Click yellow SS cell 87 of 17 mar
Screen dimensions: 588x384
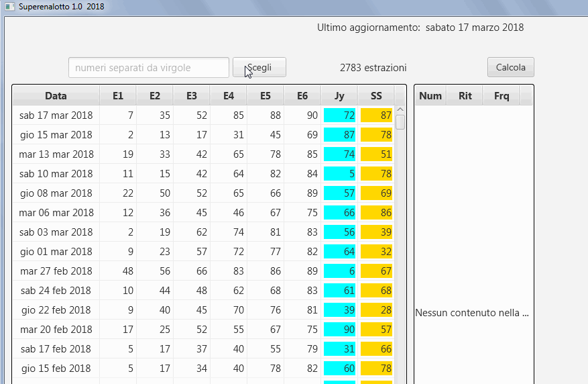[377, 115]
